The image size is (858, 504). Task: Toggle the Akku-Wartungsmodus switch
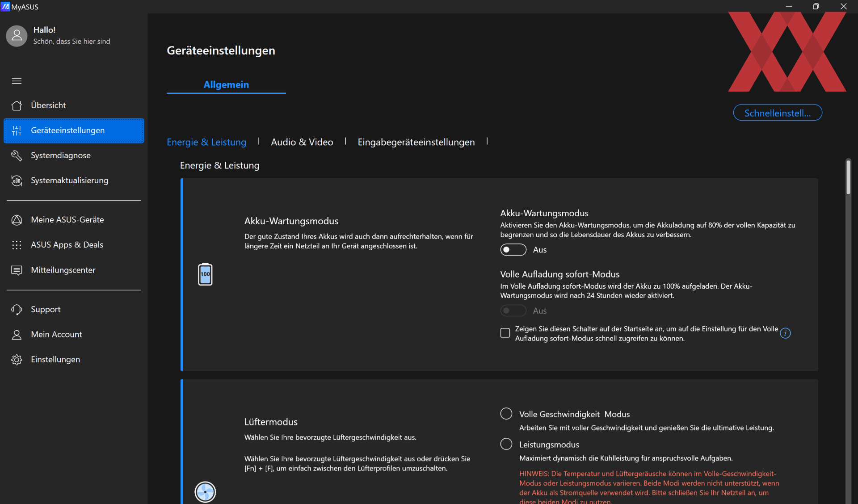point(513,250)
